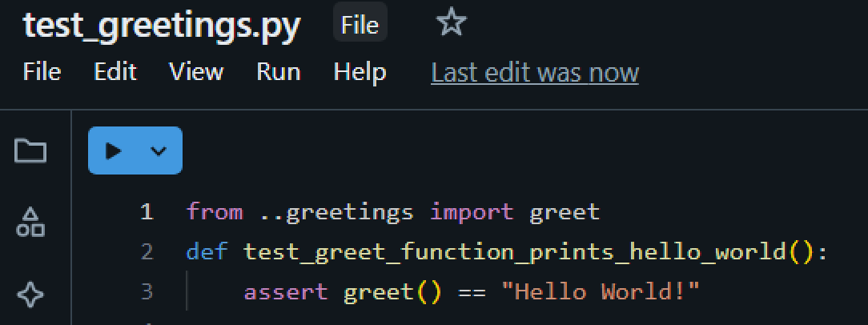This screenshot has height=325, width=868.
Task: Click line number 3 in gutter
Action: (x=146, y=291)
